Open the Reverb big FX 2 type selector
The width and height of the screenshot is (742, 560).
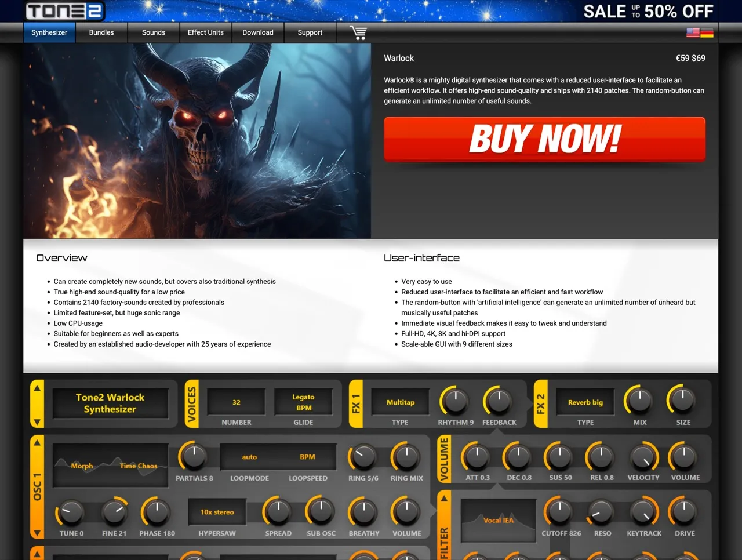585,402
